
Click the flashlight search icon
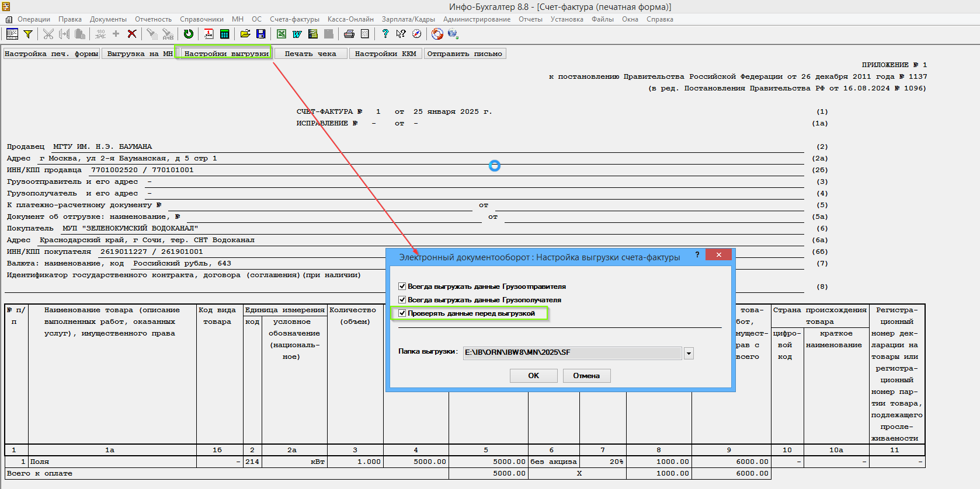[x=152, y=34]
